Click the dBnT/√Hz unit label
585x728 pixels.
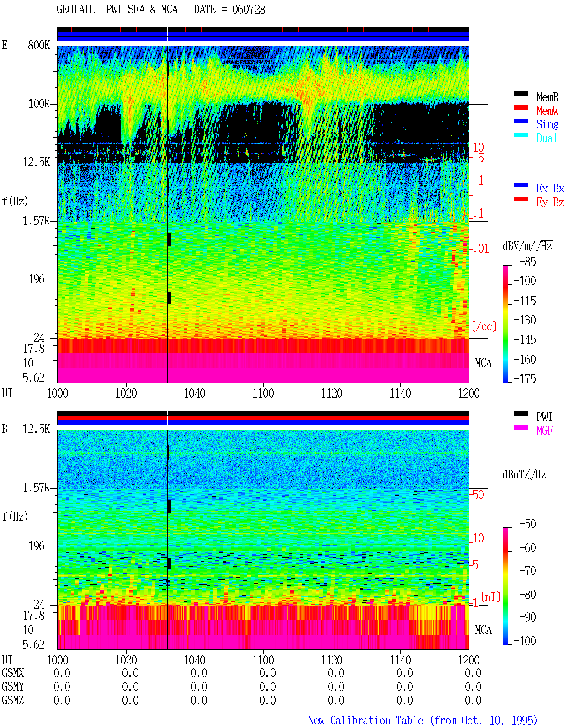click(525, 474)
